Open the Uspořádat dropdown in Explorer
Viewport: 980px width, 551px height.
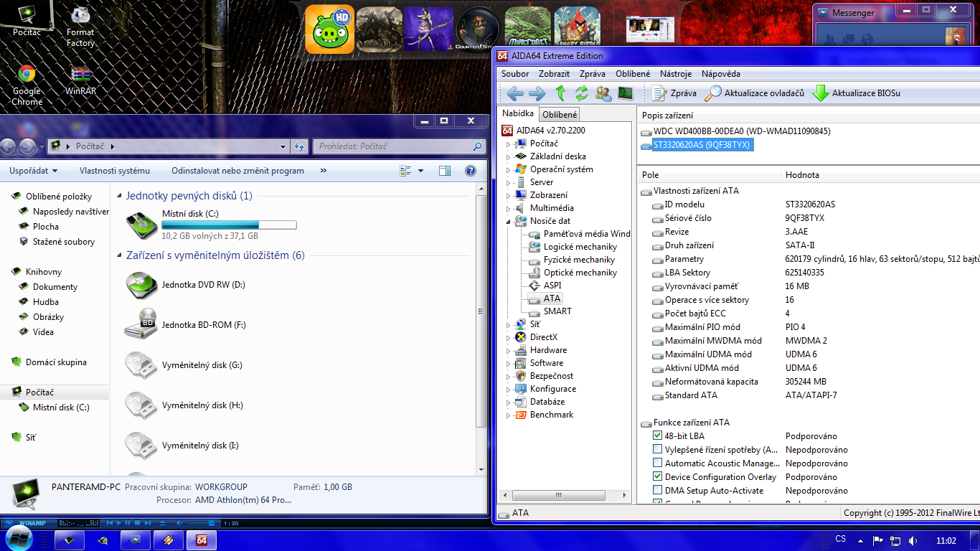point(33,171)
